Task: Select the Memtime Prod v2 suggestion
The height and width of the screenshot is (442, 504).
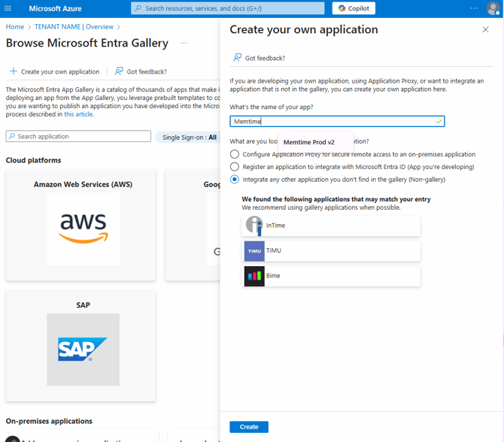Action: tap(309, 142)
